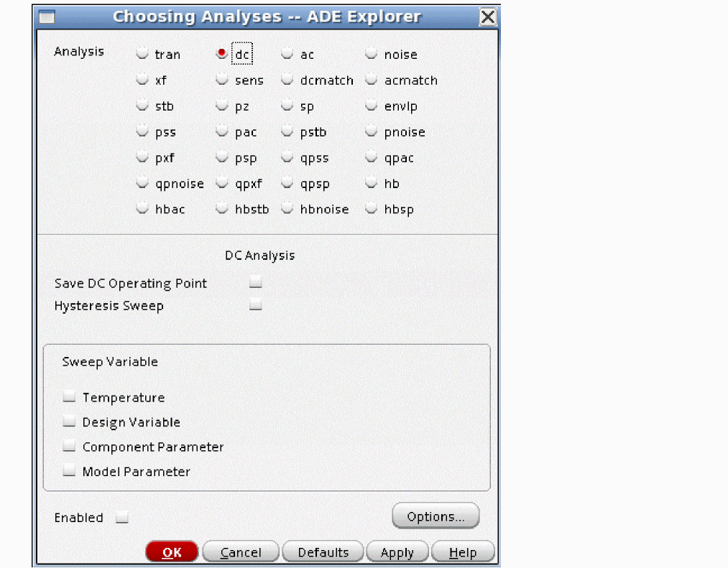Confirm with the OK button
The width and height of the screenshot is (728, 568).
172,551
